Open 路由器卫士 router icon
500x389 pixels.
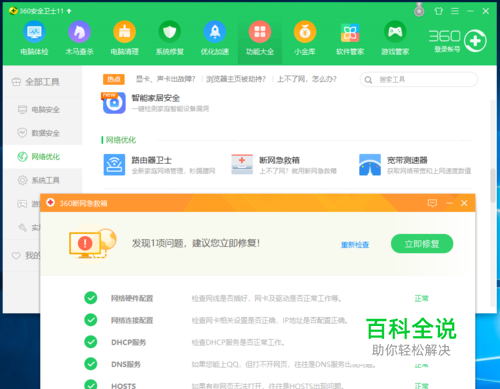(114, 164)
